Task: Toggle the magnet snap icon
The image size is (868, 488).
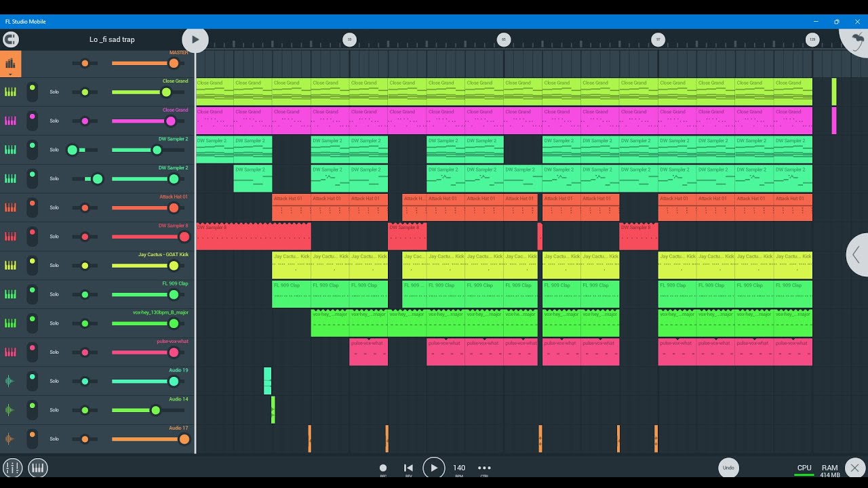Action: pyautogui.click(x=11, y=39)
